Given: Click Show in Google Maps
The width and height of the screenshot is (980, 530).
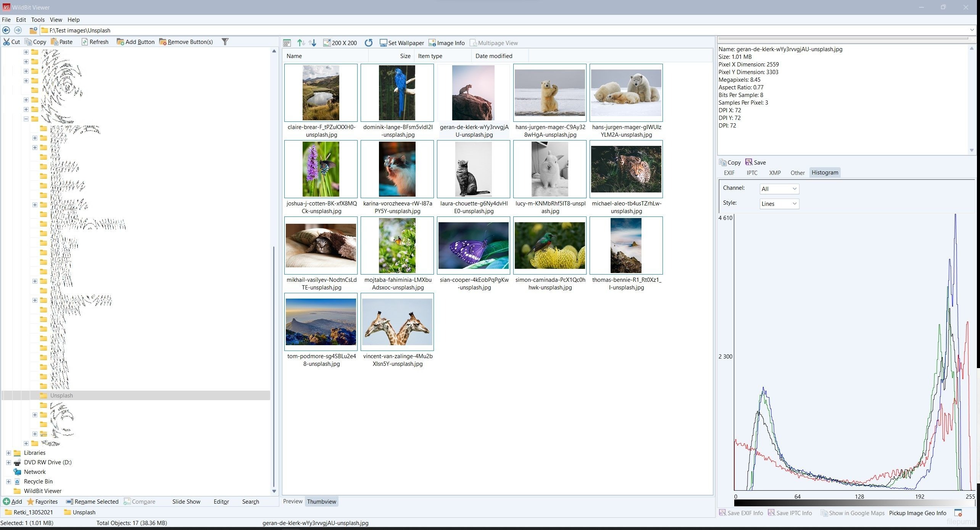Looking at the screenshot, I should (853, 513).
